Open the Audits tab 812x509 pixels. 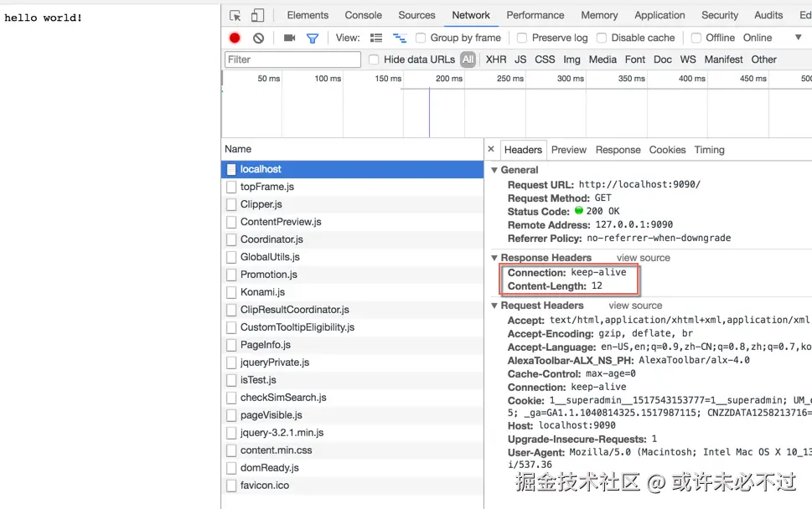[768, 15]
